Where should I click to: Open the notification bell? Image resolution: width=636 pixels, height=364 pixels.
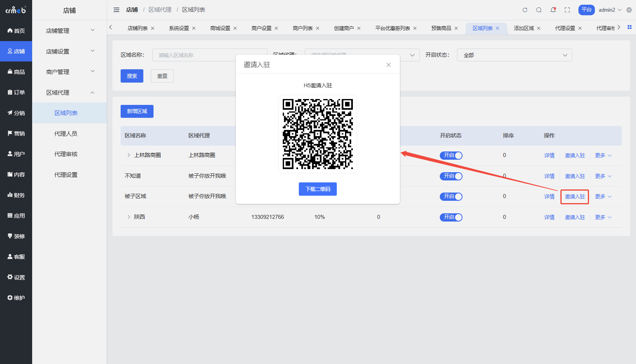tap(553, 10)
